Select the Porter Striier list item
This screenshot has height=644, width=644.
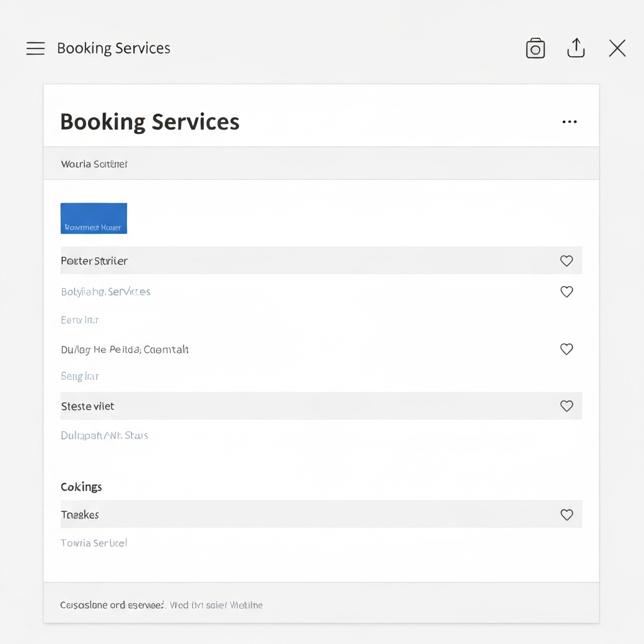pos(94,260)
